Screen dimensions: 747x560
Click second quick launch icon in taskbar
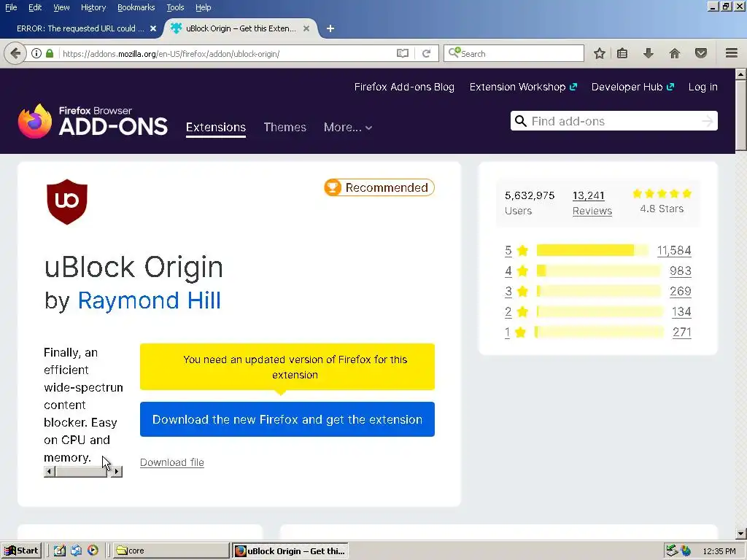(x=76, y=551)
